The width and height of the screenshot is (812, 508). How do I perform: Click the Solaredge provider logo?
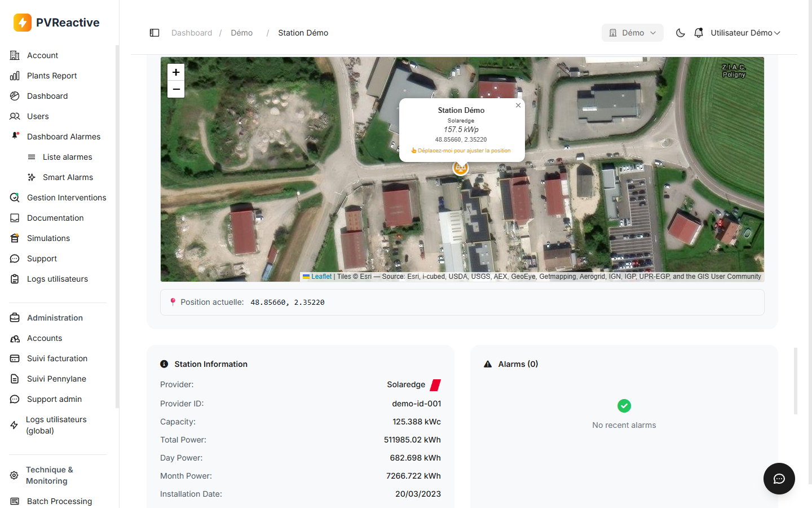(435, 385)
